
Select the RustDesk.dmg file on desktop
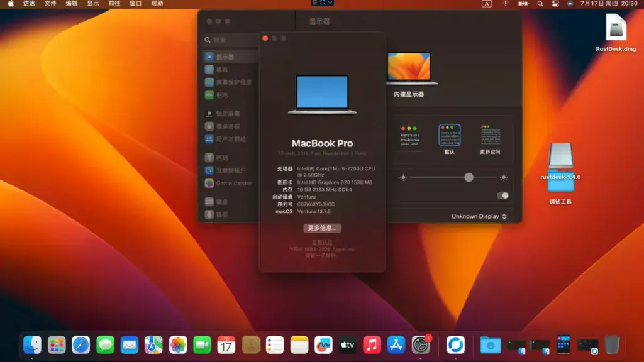click(x=616, y=33)
